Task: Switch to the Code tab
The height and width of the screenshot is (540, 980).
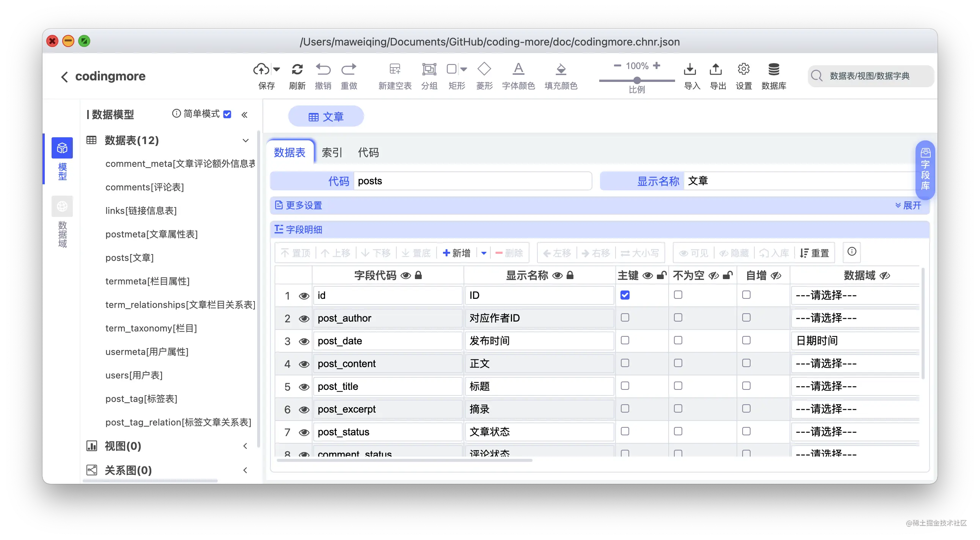Action: coord(368,152)
